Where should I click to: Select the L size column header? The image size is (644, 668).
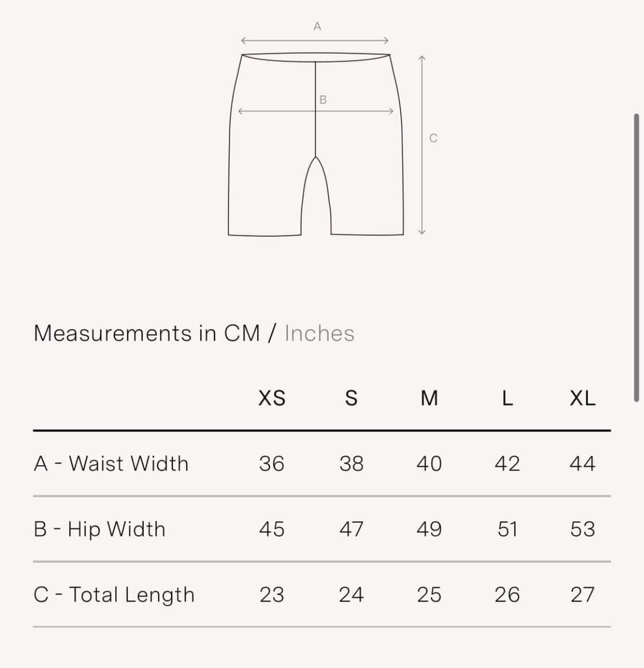(507, 398)
